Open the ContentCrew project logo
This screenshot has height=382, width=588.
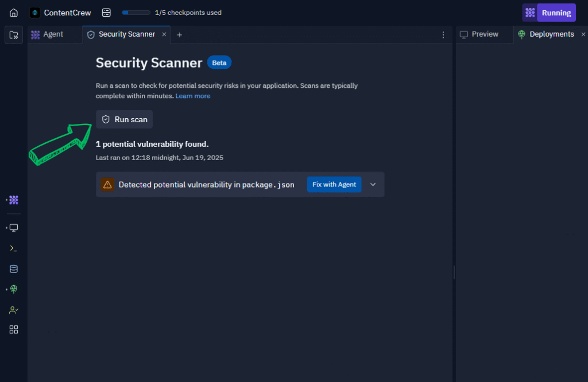coord(35,13)
